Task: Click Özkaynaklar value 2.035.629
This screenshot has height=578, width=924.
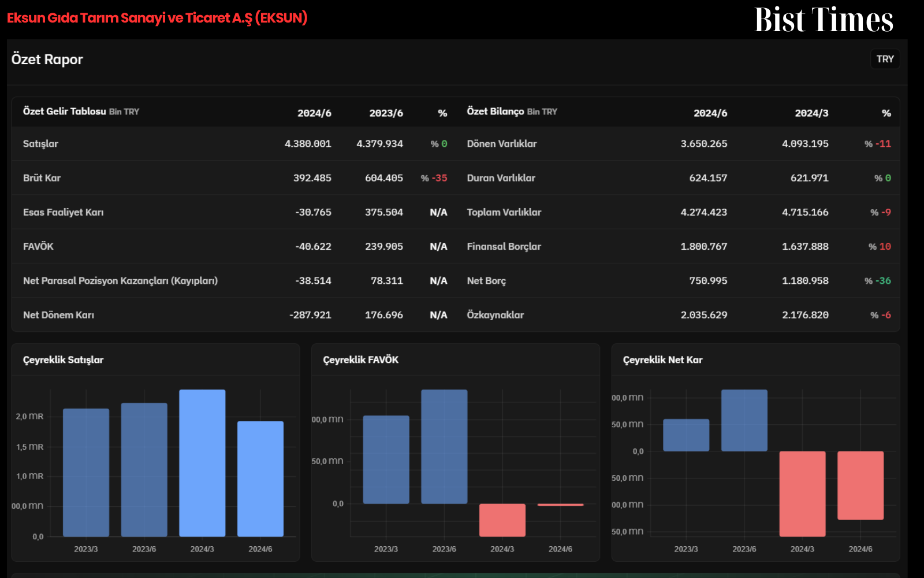Action: click(x=704, y=315)
